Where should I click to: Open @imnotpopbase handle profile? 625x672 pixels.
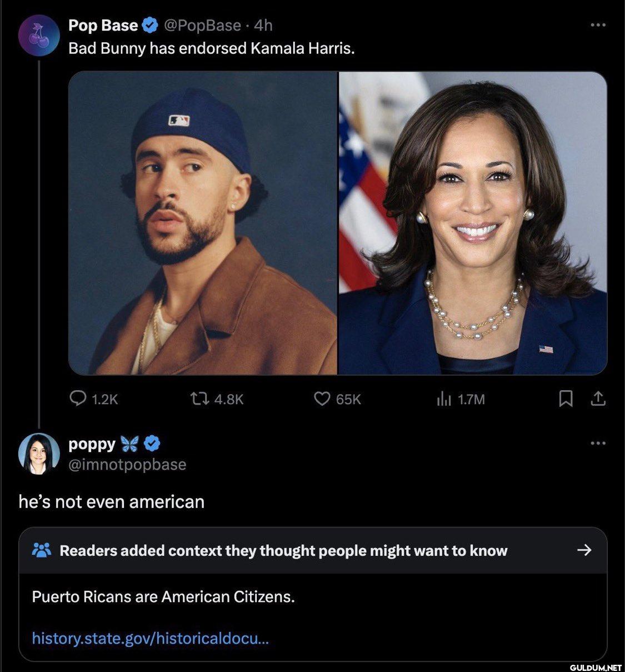(127, 464)
